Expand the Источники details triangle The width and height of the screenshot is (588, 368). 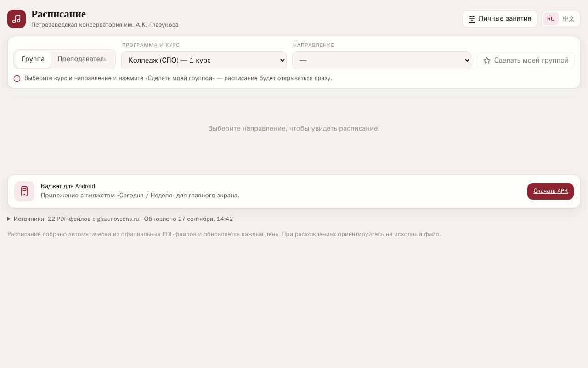(9, 219)
